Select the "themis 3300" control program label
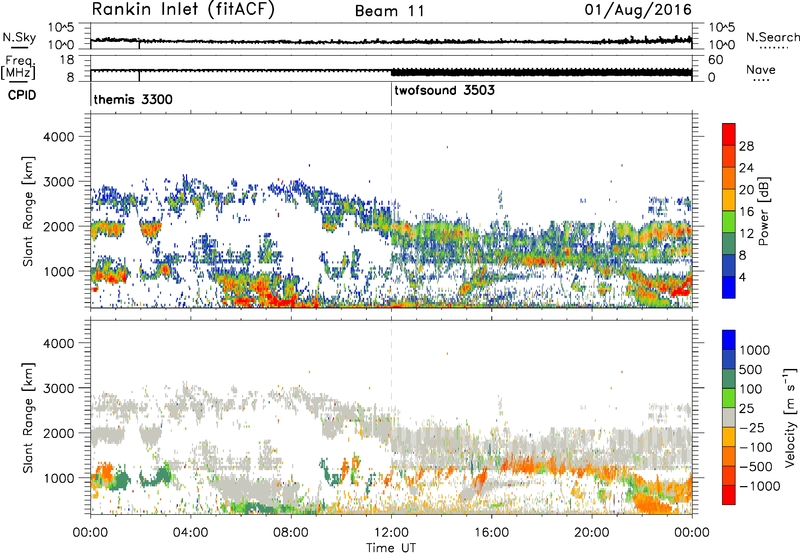This screenshot has height=554, width=800. 133,99
